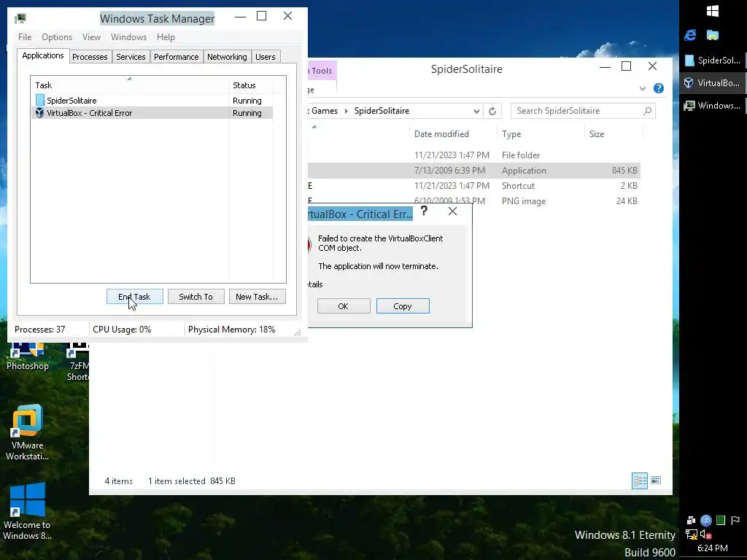The height and width of the screenshot is (560, 747).
Task: Switch to the Users tab
Action: tap(266, 57)
